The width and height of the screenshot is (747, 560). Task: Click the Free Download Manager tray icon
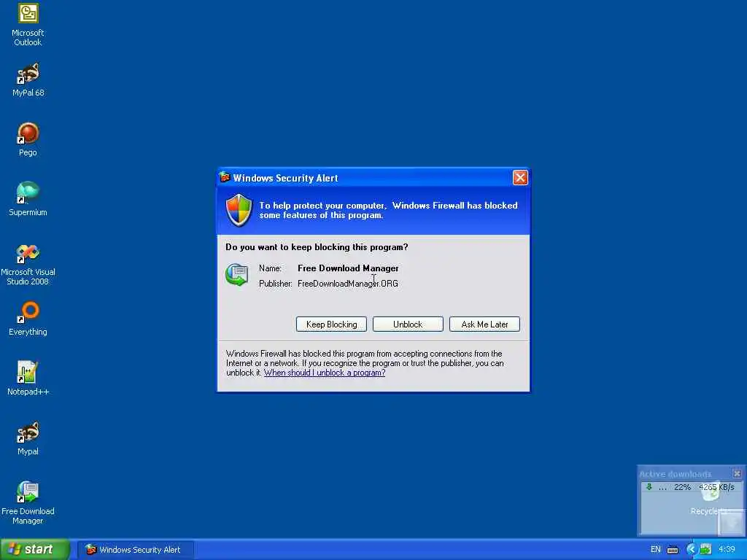pyautogui.click(x=705, y=549)
